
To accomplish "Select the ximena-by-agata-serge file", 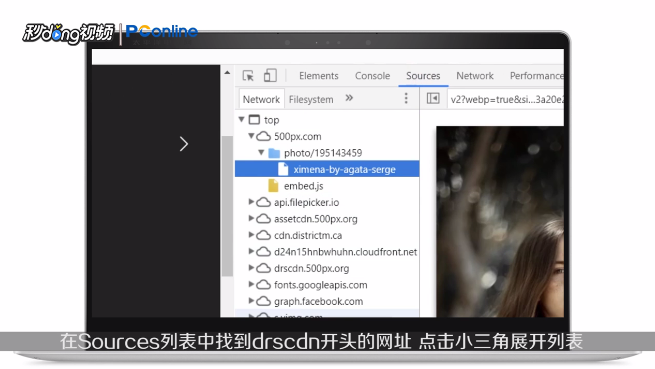I will point(327,169).
